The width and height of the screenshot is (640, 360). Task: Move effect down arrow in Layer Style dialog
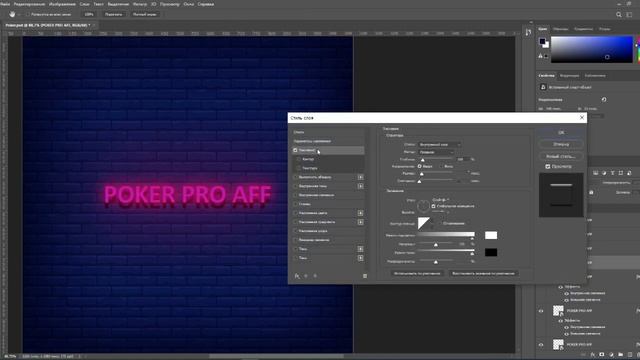pos(315,276)
